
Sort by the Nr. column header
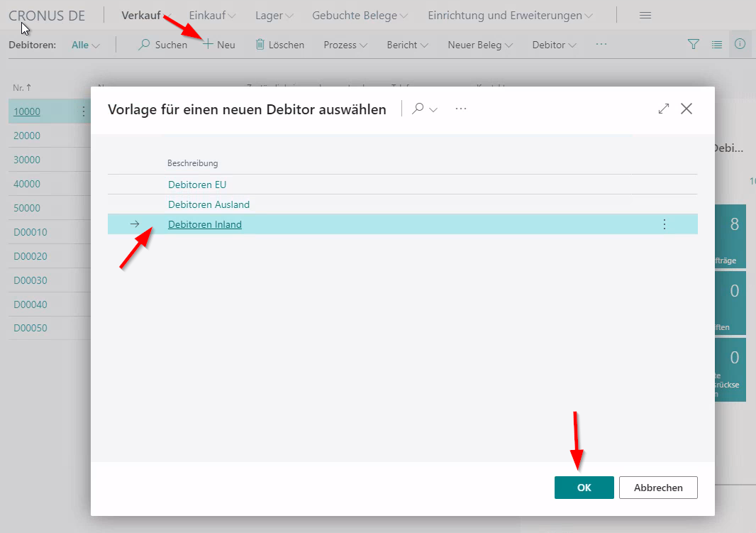22,87
